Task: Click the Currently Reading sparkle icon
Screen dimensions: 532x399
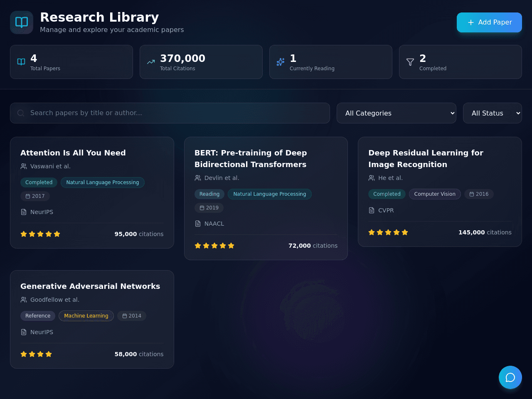Action: [x=281, y=62]
